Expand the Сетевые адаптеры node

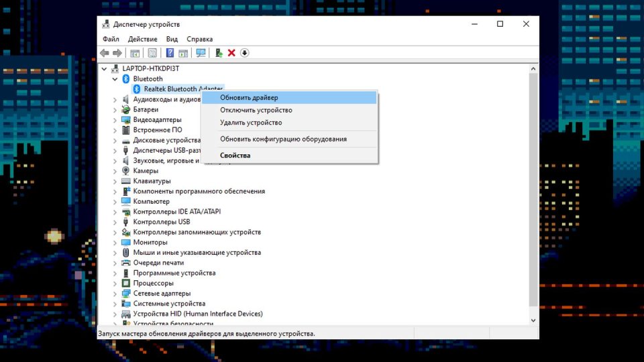115,294
